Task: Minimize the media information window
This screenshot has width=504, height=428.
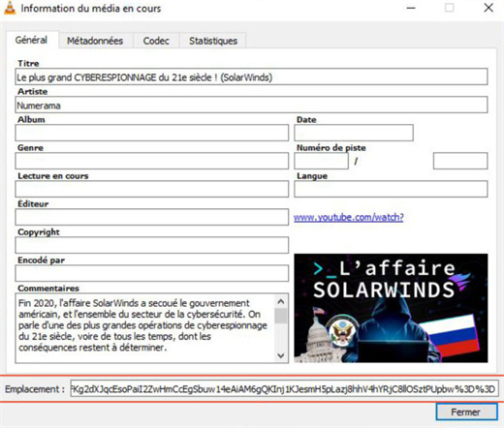Action: tap(411, 8)
